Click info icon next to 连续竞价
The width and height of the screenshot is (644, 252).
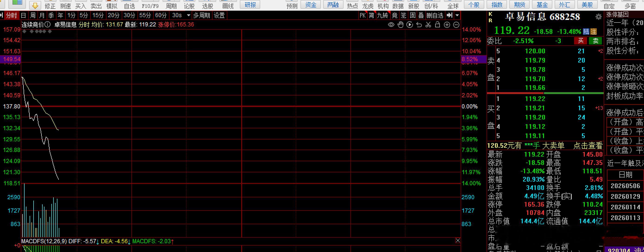point(48,25)
